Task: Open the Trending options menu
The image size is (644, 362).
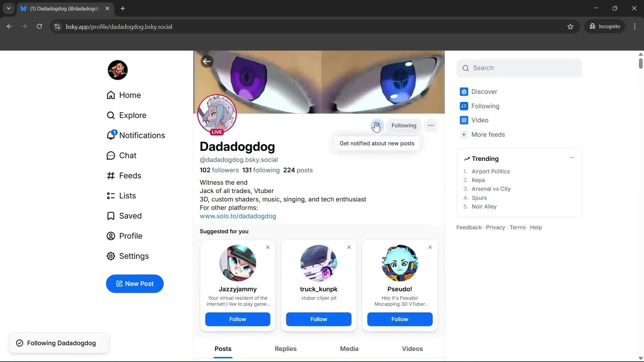Action: pyautogui.click(x=572, y=157)
